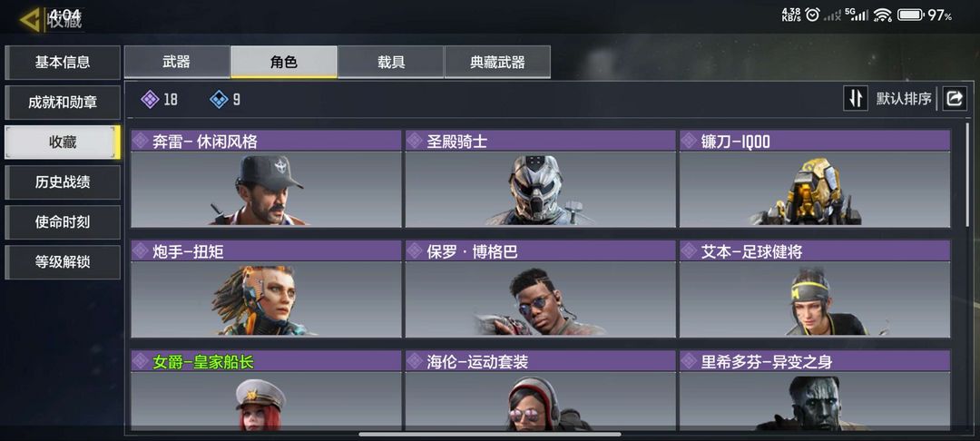The image size is (980, 441).
Task: Tap the alarm clock status icon
Action: pyautogui.click(x=812, y=15)
